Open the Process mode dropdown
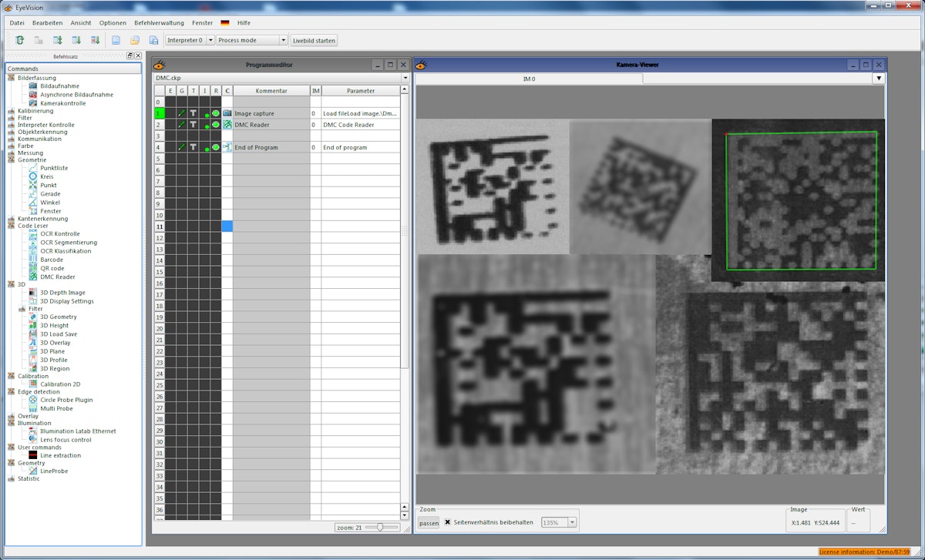Screen dimensions: 925x560 point(283,40)
